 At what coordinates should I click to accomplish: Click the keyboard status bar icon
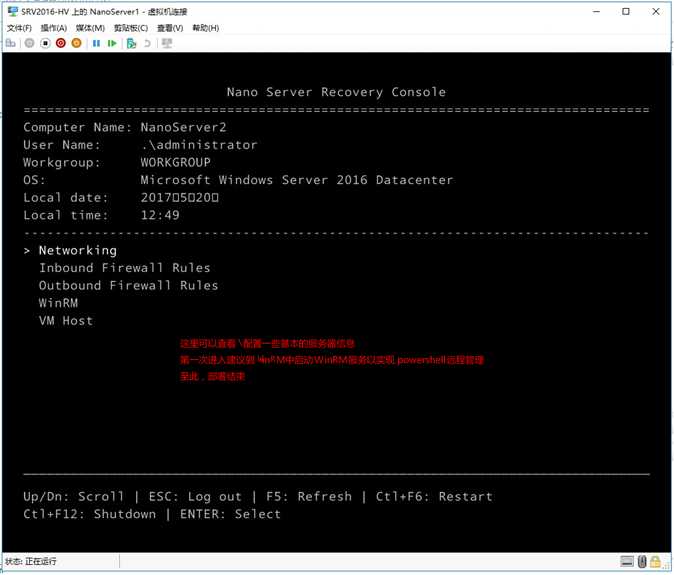click(x=627, y=561)
